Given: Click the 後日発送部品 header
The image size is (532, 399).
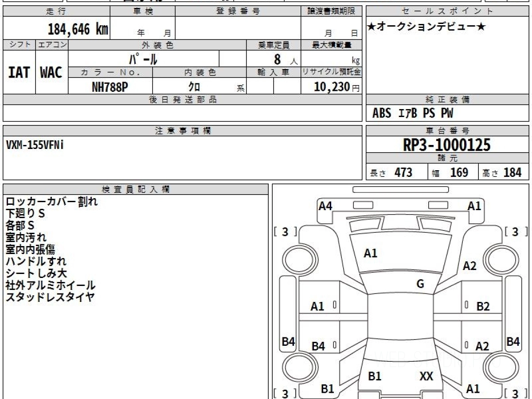Looking at the screenshot, I should coord(183,100).
